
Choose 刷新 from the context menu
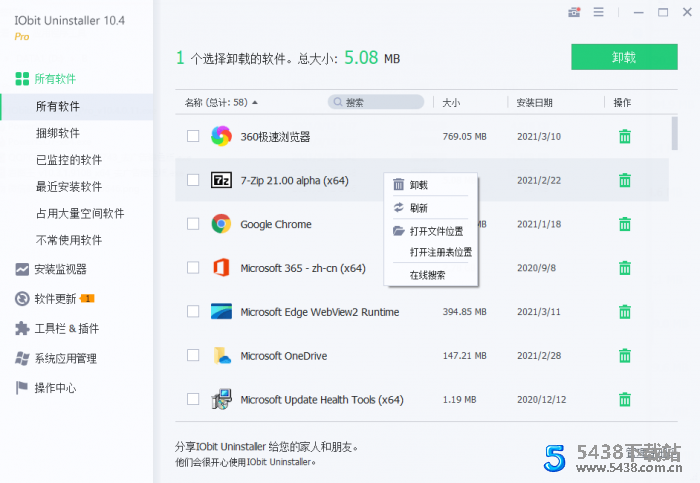click(x=431, y=208)
